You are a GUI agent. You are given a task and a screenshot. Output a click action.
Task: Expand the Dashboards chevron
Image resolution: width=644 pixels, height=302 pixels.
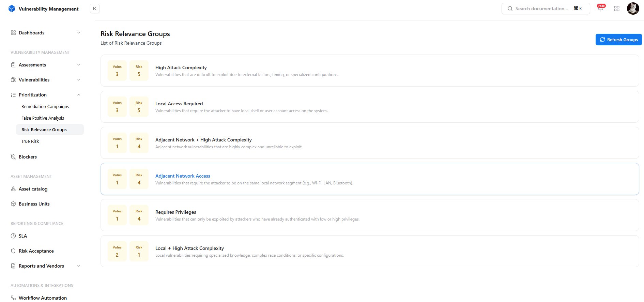[x=79, y=33]
